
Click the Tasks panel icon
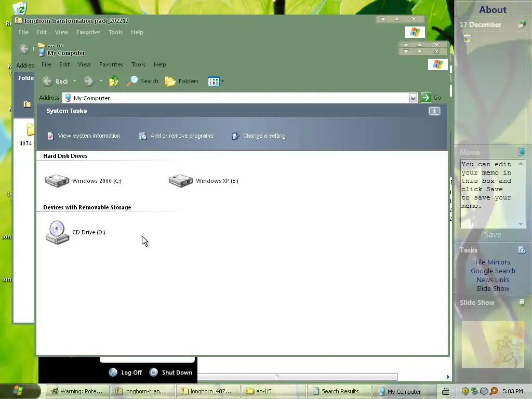522,250
